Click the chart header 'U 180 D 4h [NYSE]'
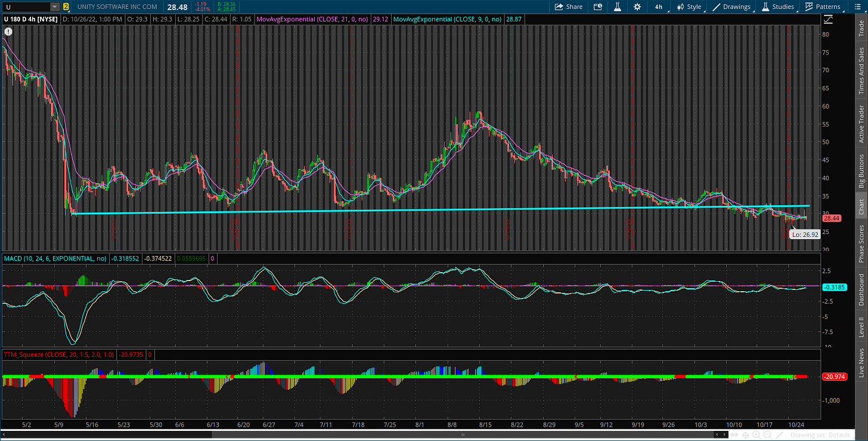The width and height of the screenshot is (868, 441). (30, 20)
